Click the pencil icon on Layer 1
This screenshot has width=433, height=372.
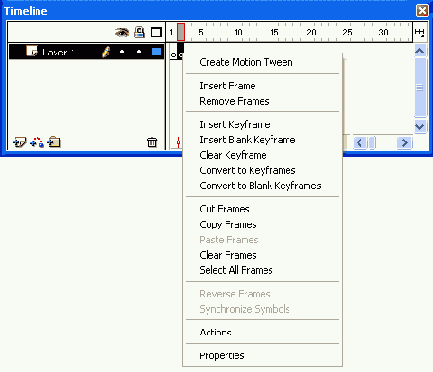(106, 52)
